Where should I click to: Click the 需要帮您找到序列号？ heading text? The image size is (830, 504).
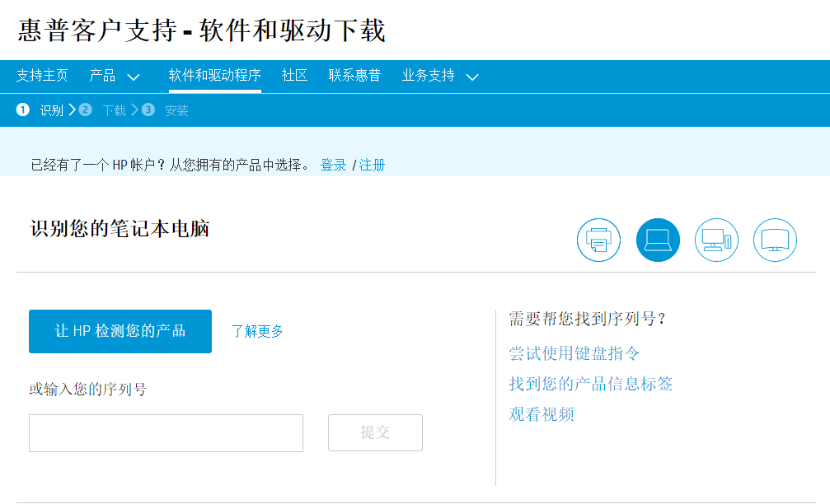click(x=588, y=319)
